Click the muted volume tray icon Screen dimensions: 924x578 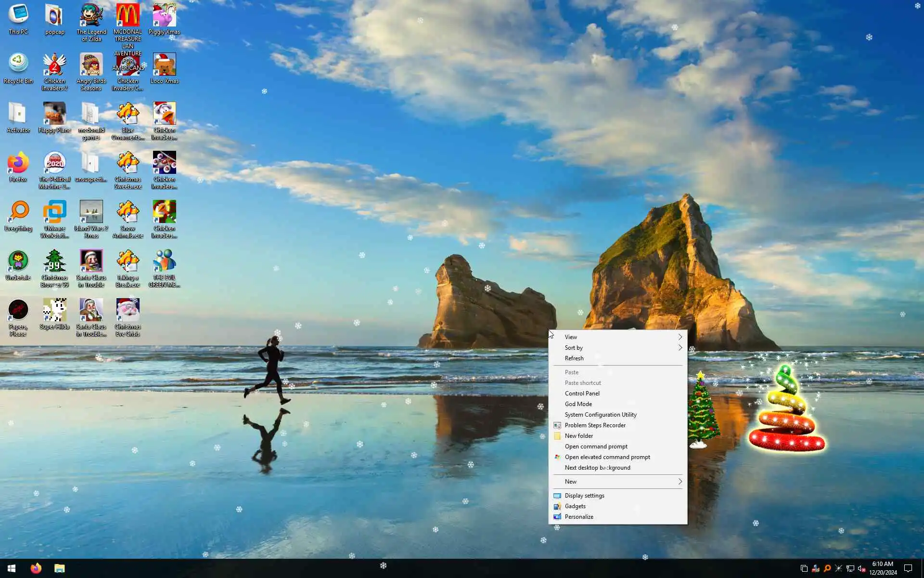coord(861,568)
